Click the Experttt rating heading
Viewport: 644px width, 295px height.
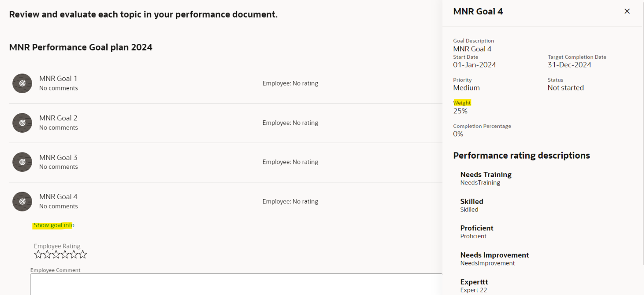474,282
